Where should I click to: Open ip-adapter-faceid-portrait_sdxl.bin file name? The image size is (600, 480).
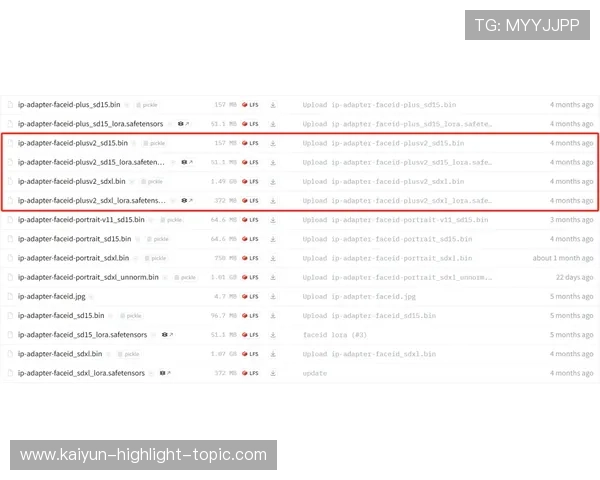click(73, 258)
